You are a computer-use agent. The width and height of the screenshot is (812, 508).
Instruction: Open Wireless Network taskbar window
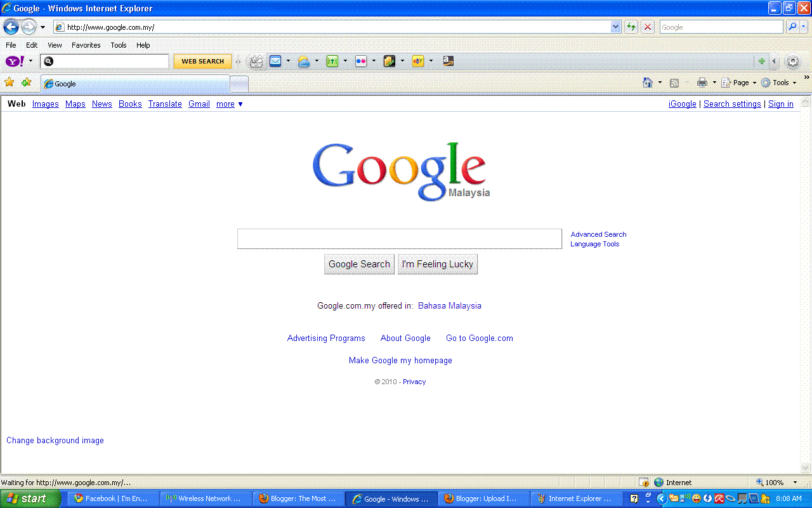pos(206,498)
